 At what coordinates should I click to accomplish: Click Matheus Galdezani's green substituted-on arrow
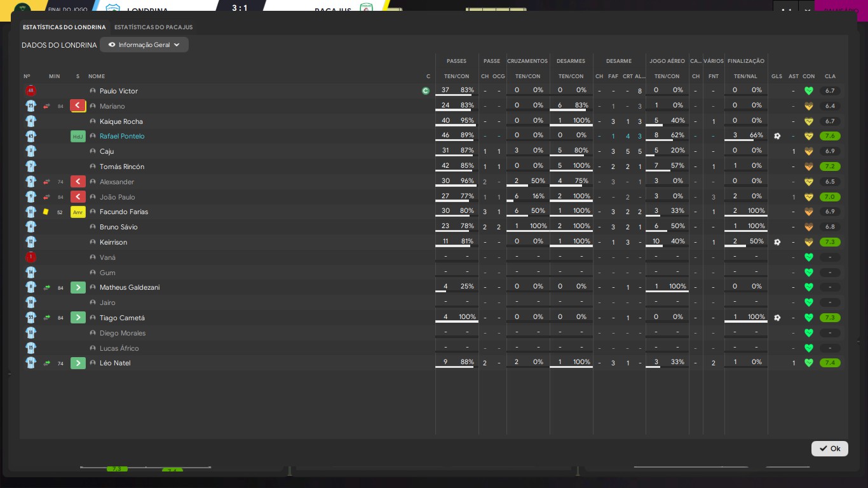[x=78, y=287]
